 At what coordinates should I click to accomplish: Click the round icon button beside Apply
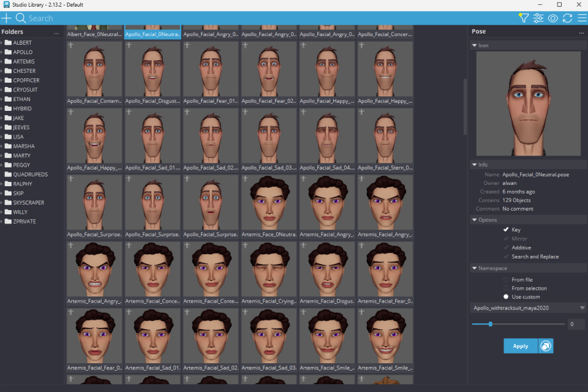click(x=546, y=346)
